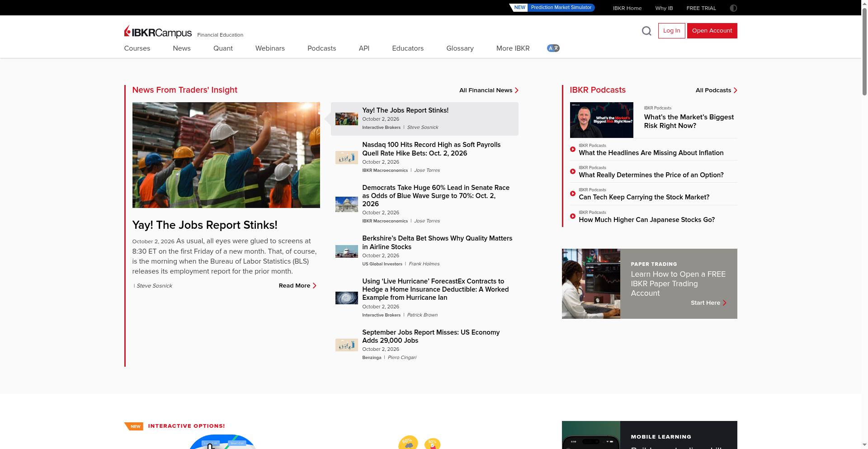View All Financial News link
This screenshot has height=449, width=868.
(x=489, y=90)
